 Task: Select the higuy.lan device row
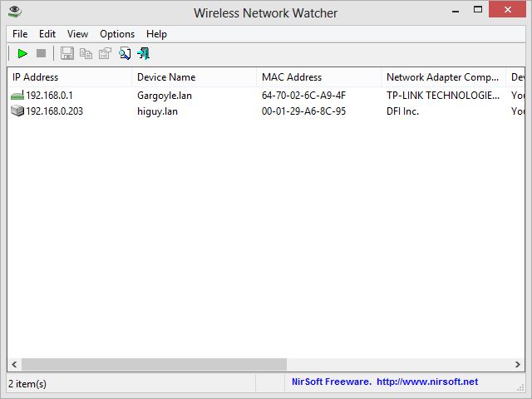tap(156, 111)
